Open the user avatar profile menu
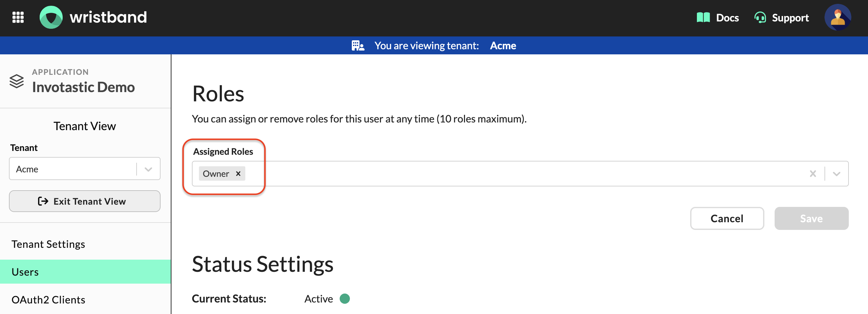The height and width of the screenshot is (314, 868). (x=837, y=18)
